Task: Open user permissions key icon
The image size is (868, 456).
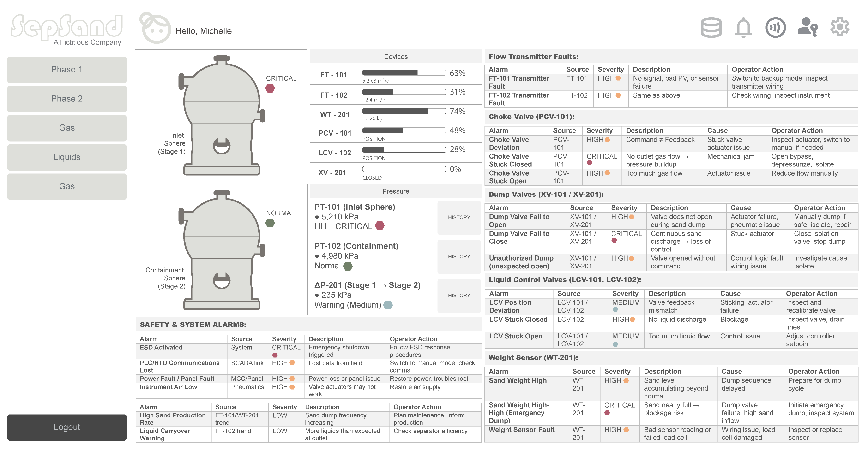Action: tap(807, 28)
